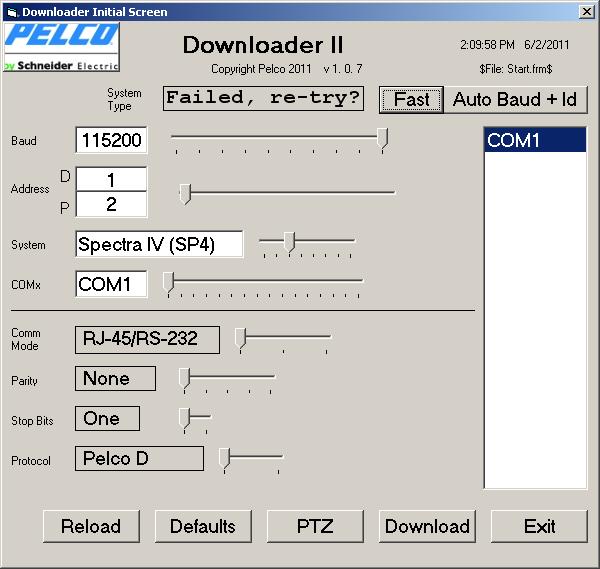Open the PTZ control

(x=315, y=526)
